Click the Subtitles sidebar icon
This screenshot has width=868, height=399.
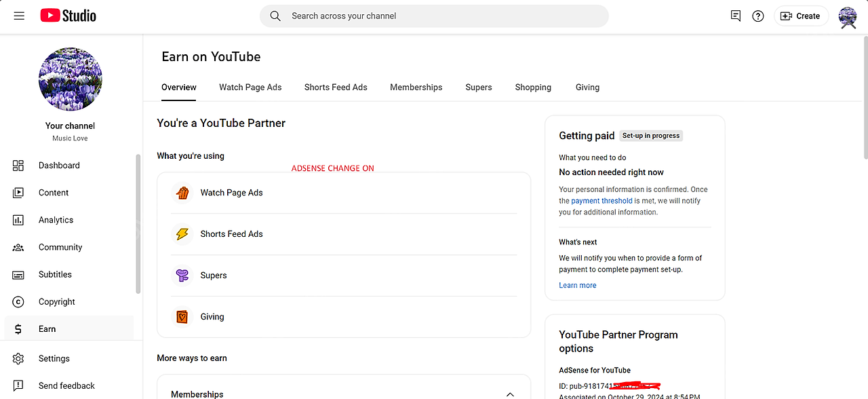click(x=18, y=275)
